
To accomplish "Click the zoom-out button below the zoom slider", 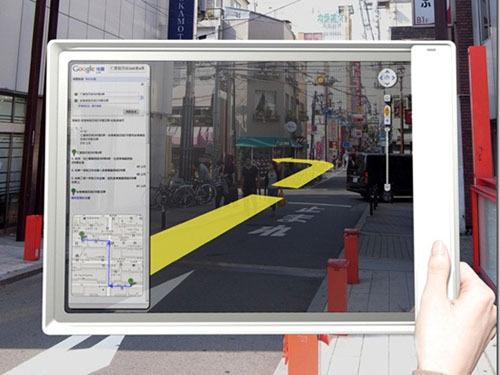I will click(x=387, y=187).
